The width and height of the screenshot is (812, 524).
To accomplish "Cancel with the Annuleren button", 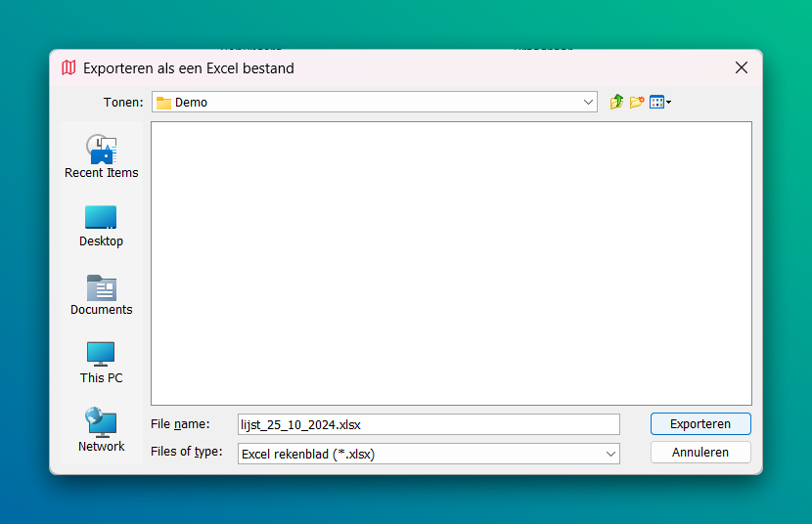I will coord(700,453).
